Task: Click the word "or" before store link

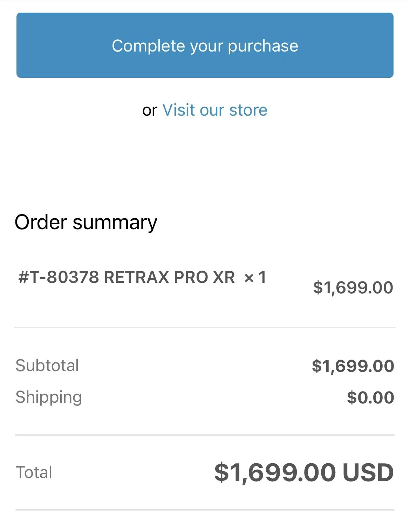Action: pyautogui.click(x=150, y=110)
